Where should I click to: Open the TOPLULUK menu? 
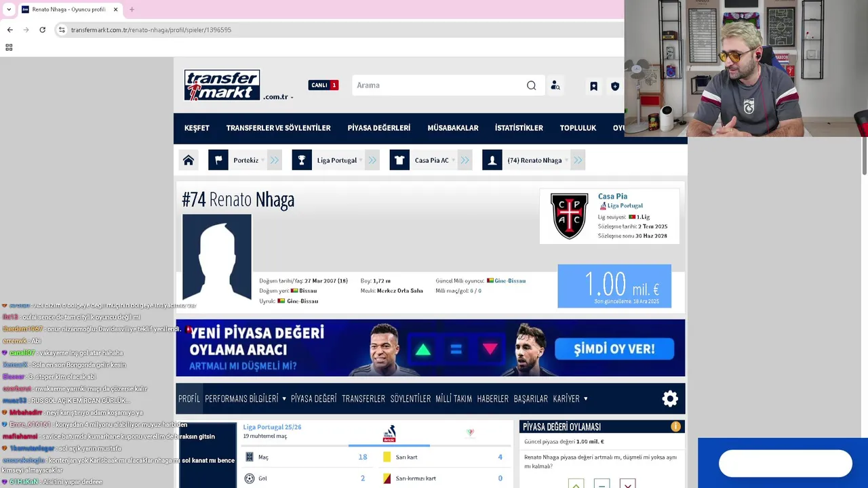pyautogui.click(x=578, y=128)
